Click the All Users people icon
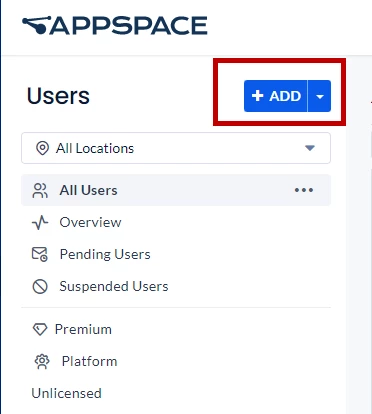This screenshot has height=414, width=372. tap(40, 190)
